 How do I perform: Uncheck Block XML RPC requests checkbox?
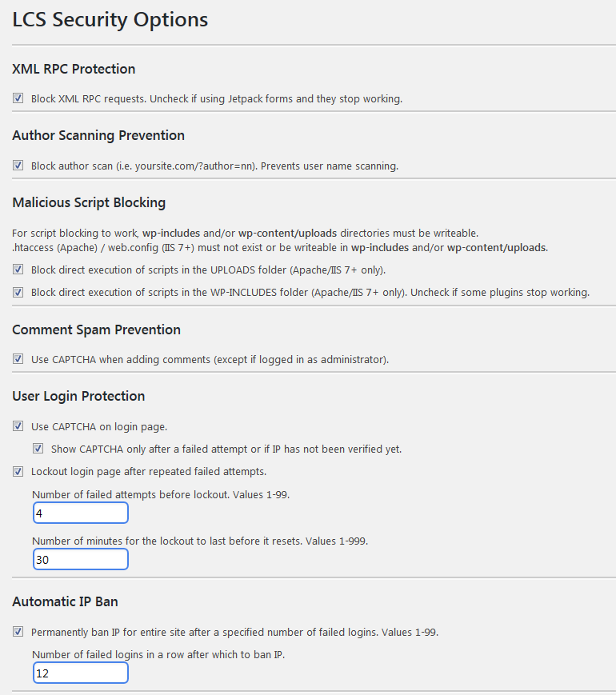click(18, 98)
